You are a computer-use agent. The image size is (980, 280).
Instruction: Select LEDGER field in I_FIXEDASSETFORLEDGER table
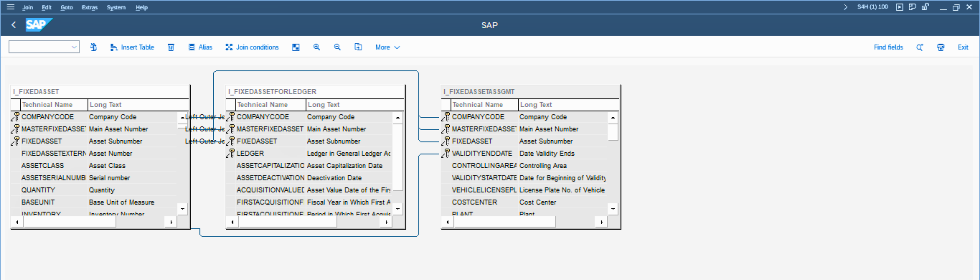250,153
